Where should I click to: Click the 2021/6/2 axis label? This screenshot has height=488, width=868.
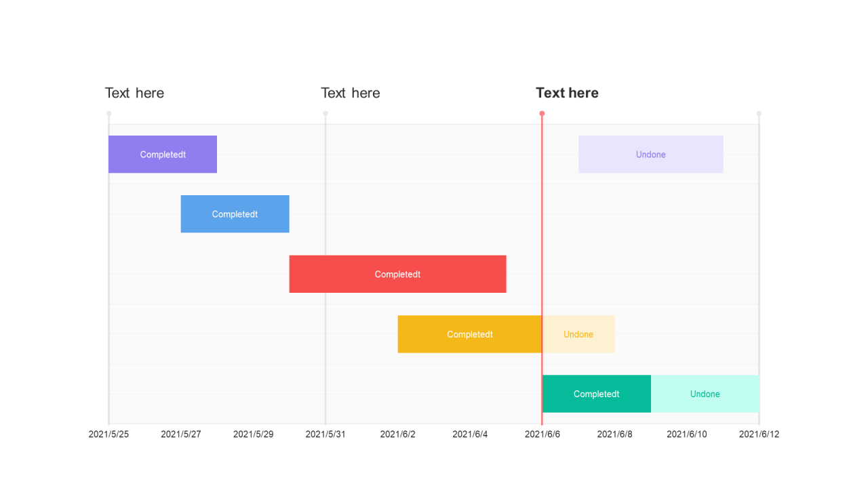(x=397, y=434)
